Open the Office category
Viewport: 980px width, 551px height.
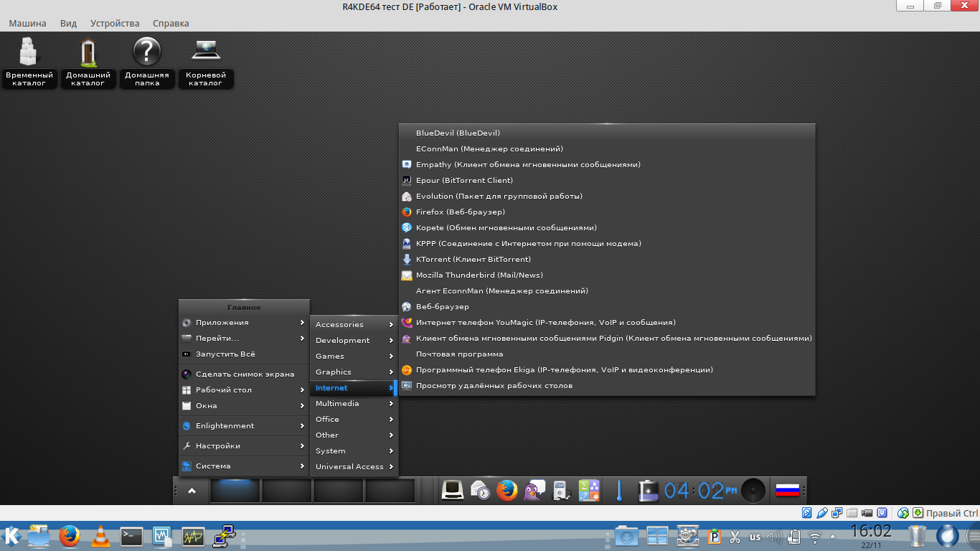[354, 420]
